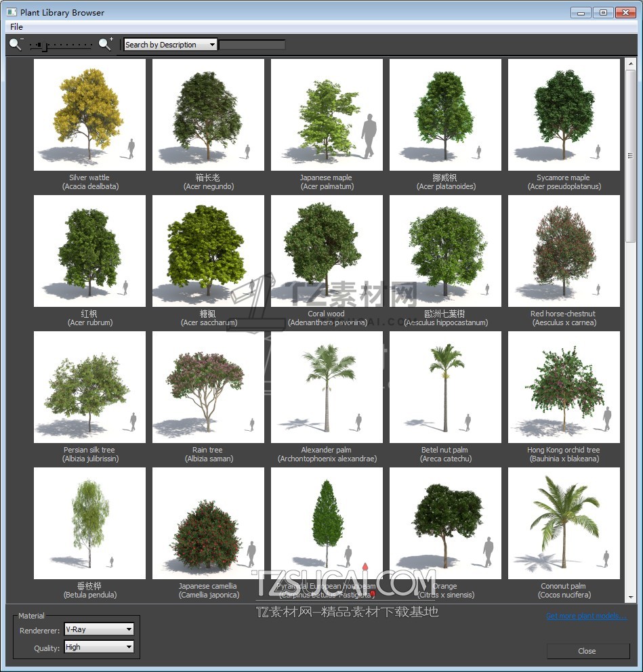Open the Renderer V-Ray dropdown
Image resolution: width=643 pixels, height=672 pixels.
(99, 629)
